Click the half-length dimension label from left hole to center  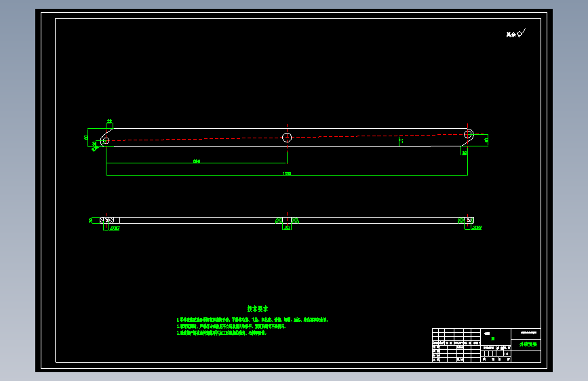(197, 161)
